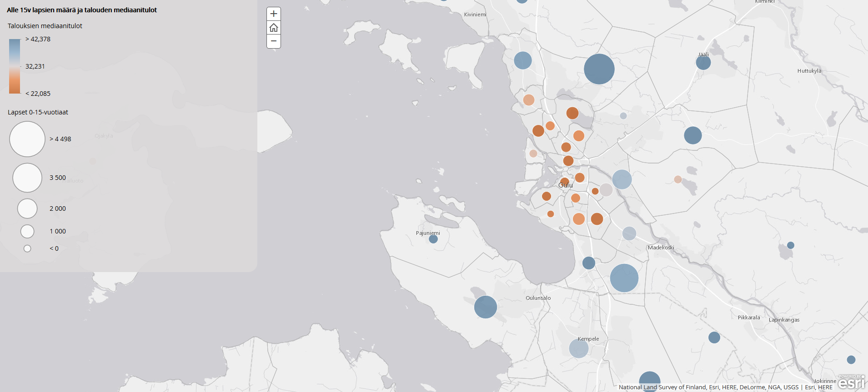
Task: Select the blue bubble under Pajuniemi label
Action: [433, 239]
